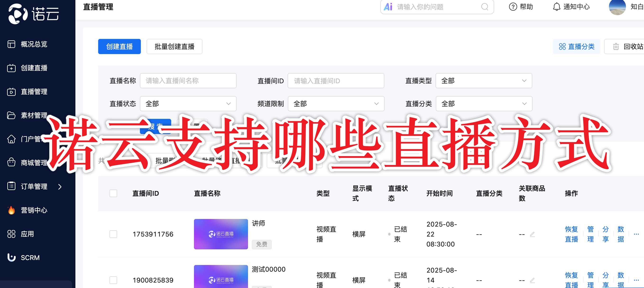Click the Nuoyun logo icon
Image resolution: width=644 pixels, height=288 pixels.
[18, 14]
